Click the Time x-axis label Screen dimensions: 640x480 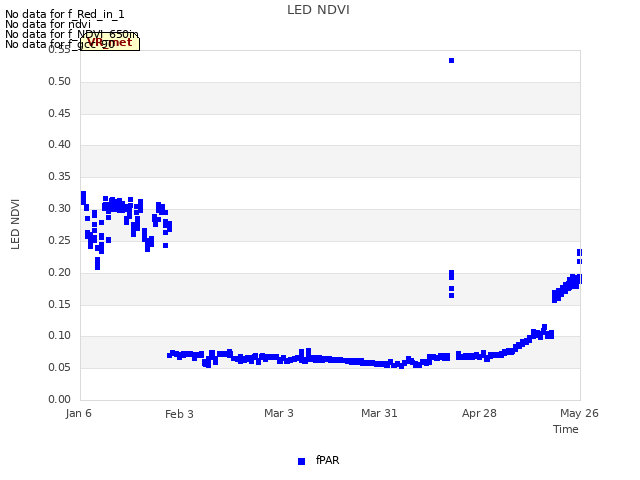click(x=566, y=429)
